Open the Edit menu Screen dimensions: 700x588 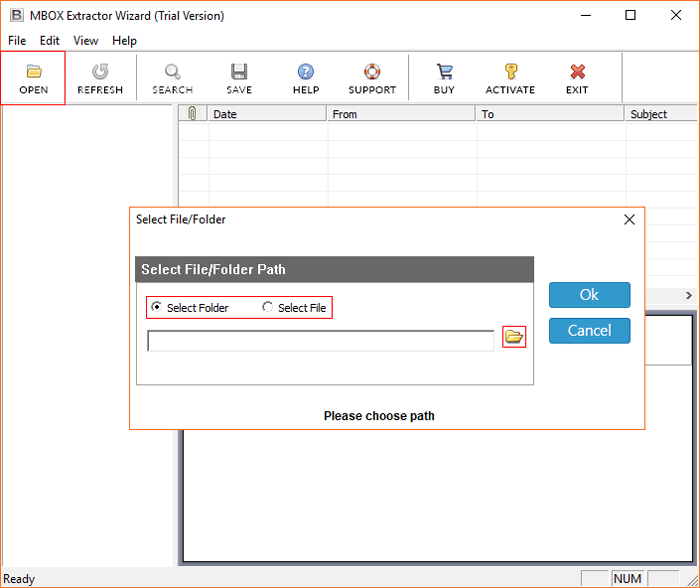tap(49, 41)
